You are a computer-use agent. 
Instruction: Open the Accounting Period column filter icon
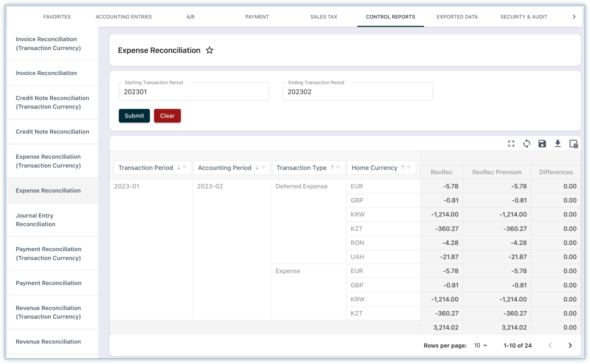coord(263,168)
